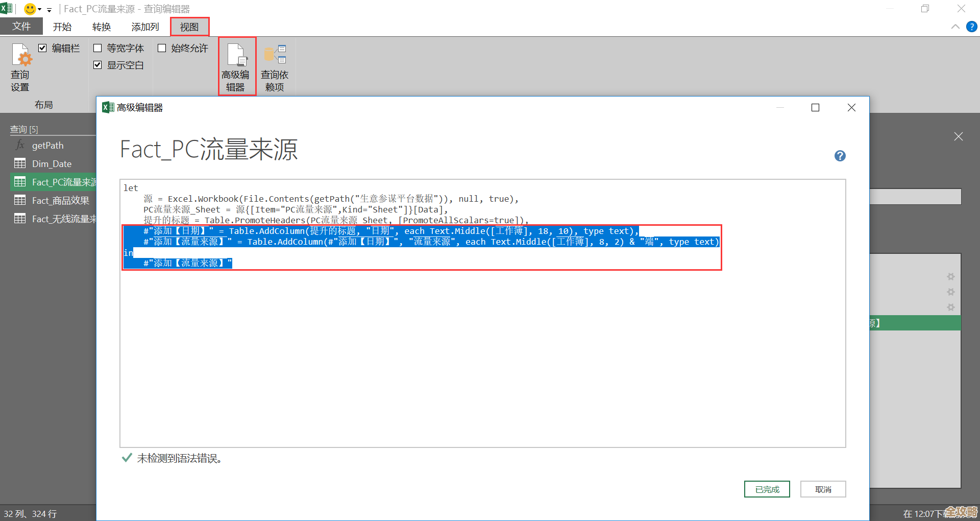This screenshot has height=521, width=980.
Task: Switch to the 转换 ribbon tab
Action: point(101,27)
